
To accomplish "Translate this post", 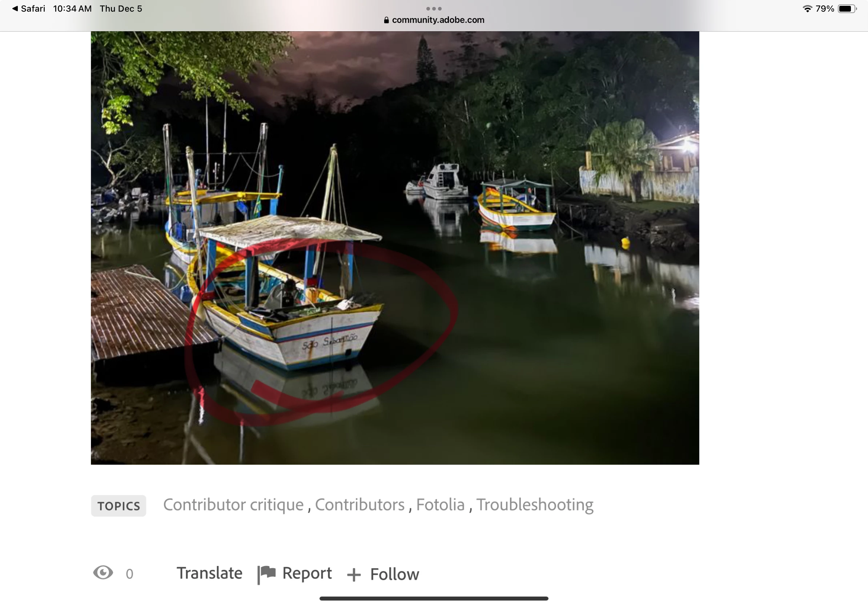I will pyautogui.click(x=209, y=573).
